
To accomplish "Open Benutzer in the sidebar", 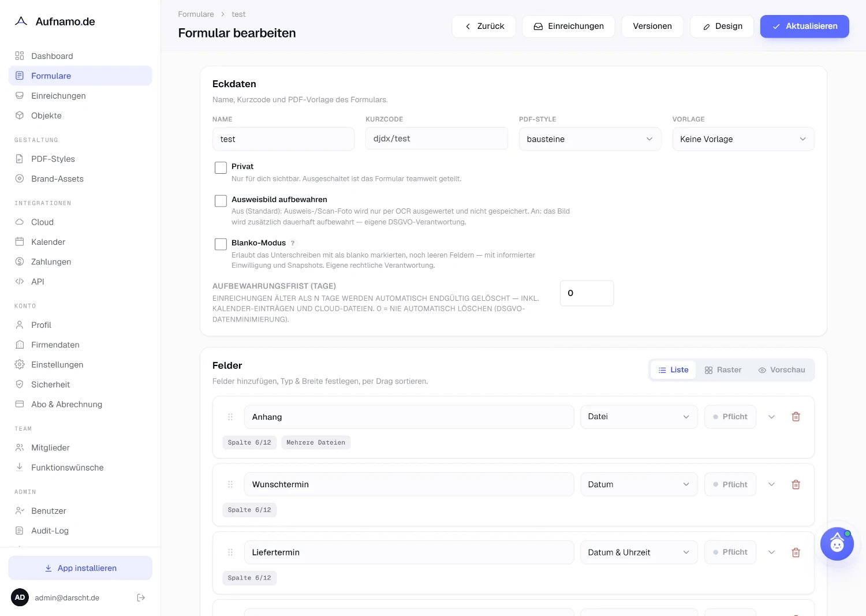I will coord(80,511).
